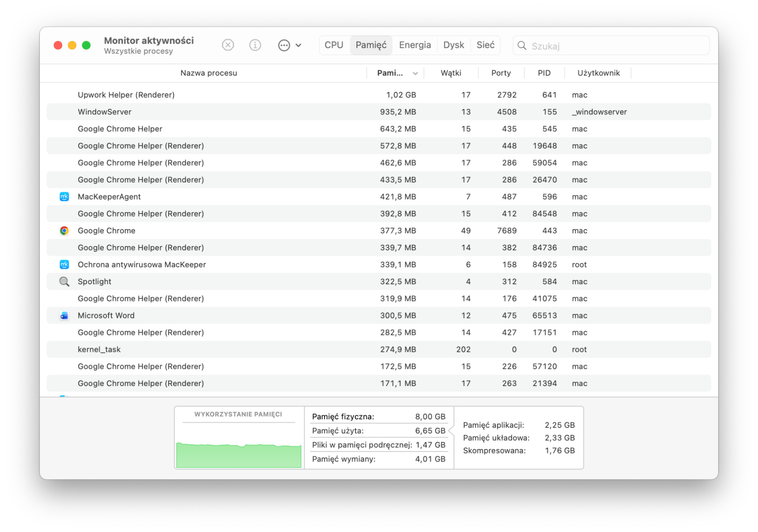Select the kernel_task process
758x532 pixels.
[379, 349]
